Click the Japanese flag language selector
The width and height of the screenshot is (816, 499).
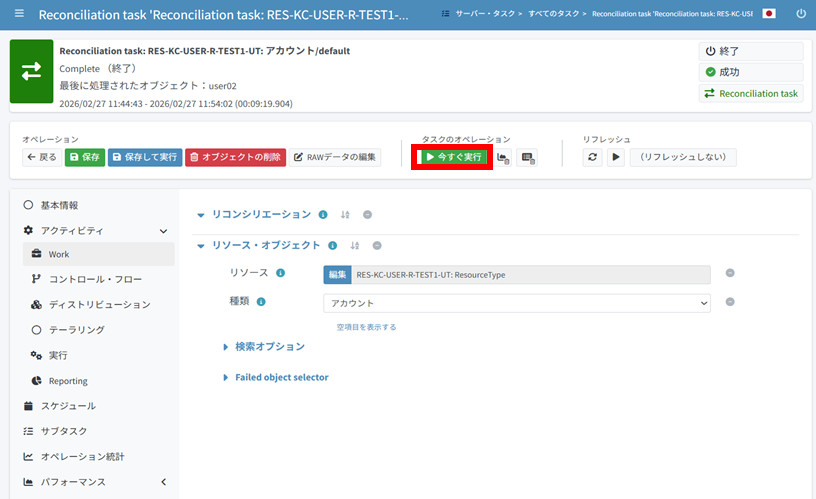point(769,14)
